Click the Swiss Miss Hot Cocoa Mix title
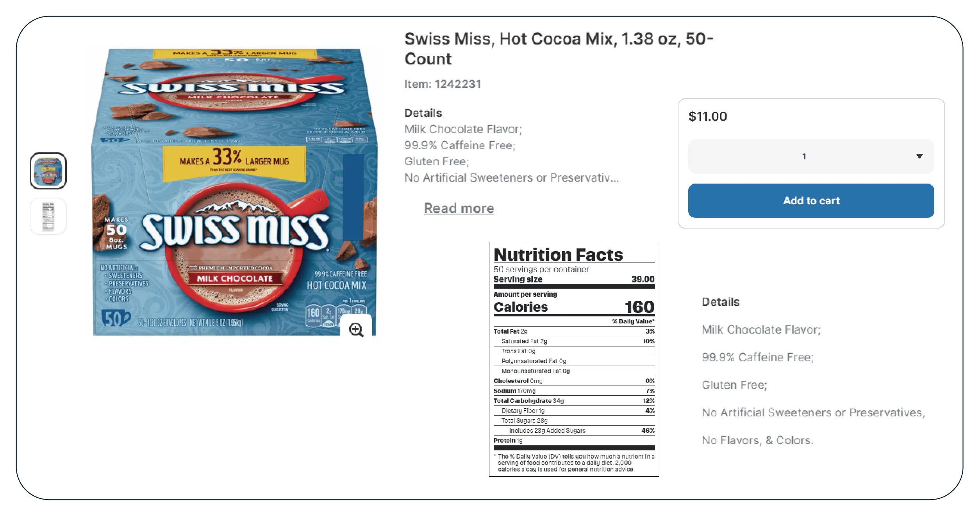 pyautogui.click(x=559, y=49)
